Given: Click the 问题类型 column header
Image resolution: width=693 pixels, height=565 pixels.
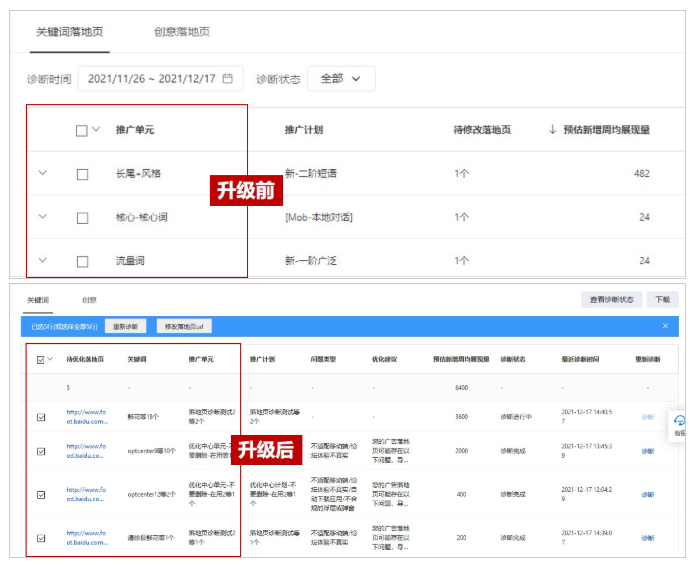Looking at the screenshot, I should (323, 359).
